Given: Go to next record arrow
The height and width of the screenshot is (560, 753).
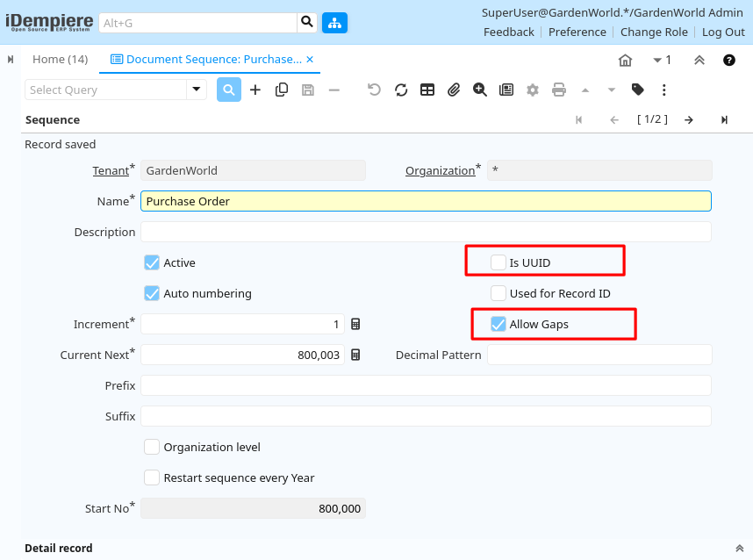Looking at the screenshot, I should click(689, 119).
